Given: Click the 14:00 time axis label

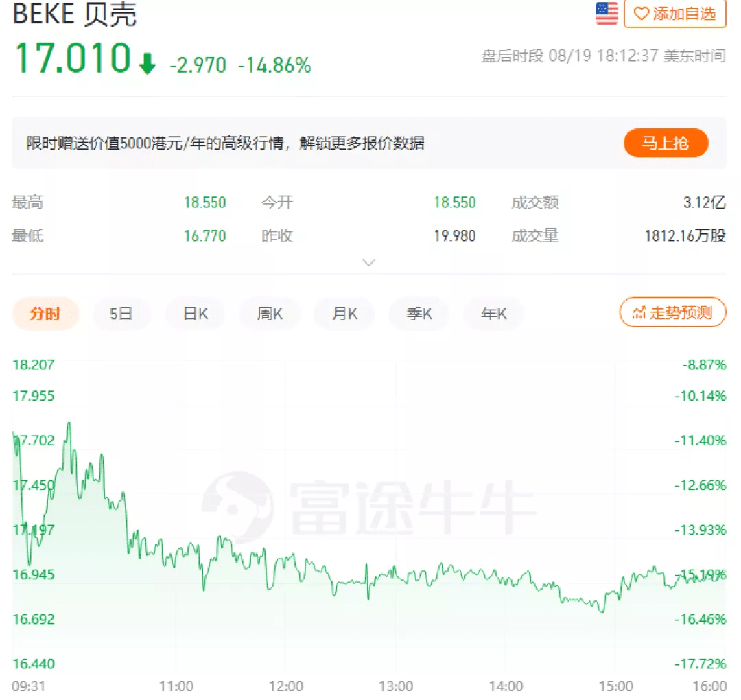Looking at the screenshot, I should pyautogui.click(x=506, y=686).
